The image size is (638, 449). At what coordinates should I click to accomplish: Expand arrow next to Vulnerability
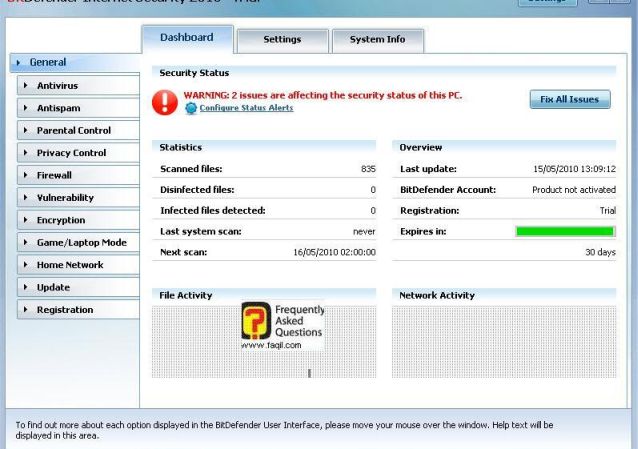click(x=26, y=197)
